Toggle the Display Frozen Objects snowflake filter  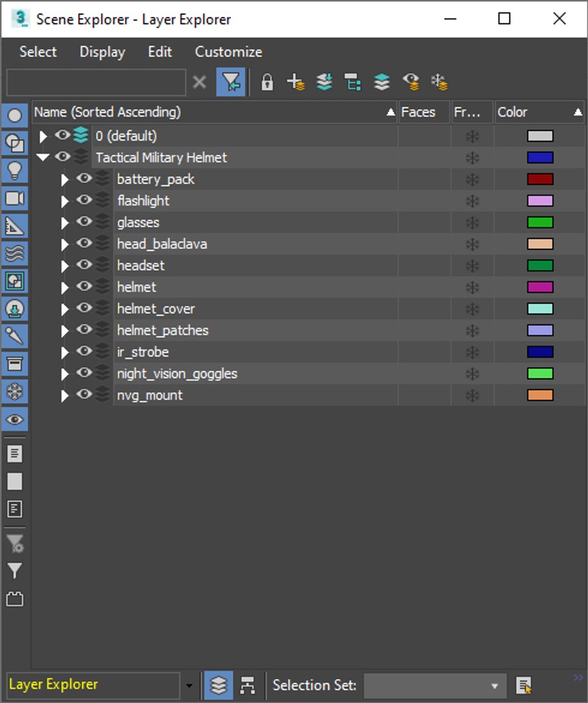(15, 391)
